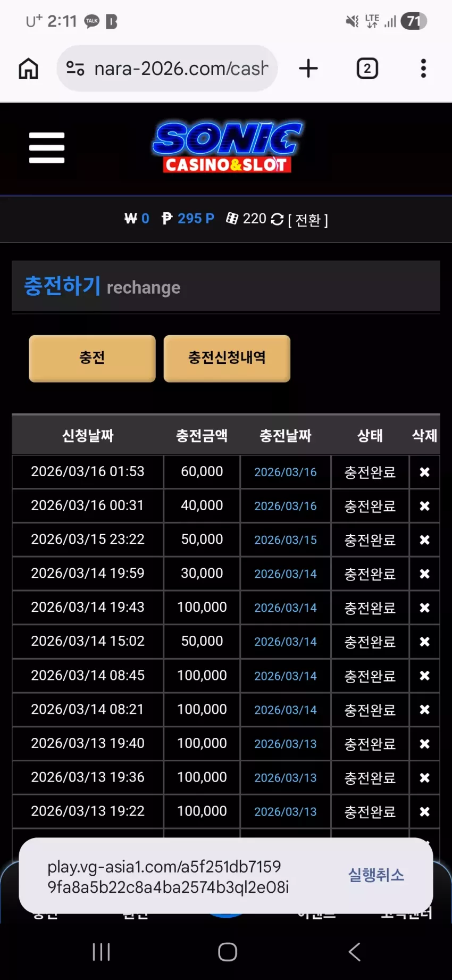Tap 실행취소 in the snackbar
The width and height of the screenshot is (452, 980).
coord(376,875)
